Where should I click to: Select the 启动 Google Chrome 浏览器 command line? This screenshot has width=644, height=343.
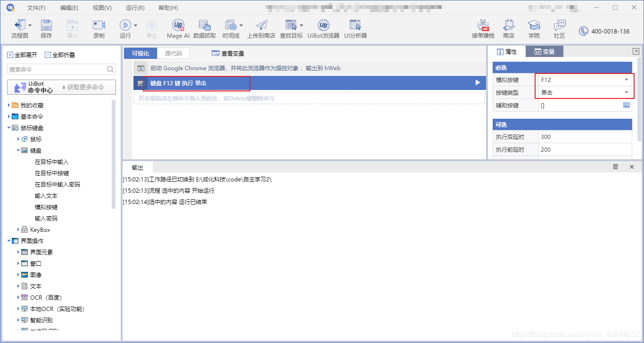[309, 68]
